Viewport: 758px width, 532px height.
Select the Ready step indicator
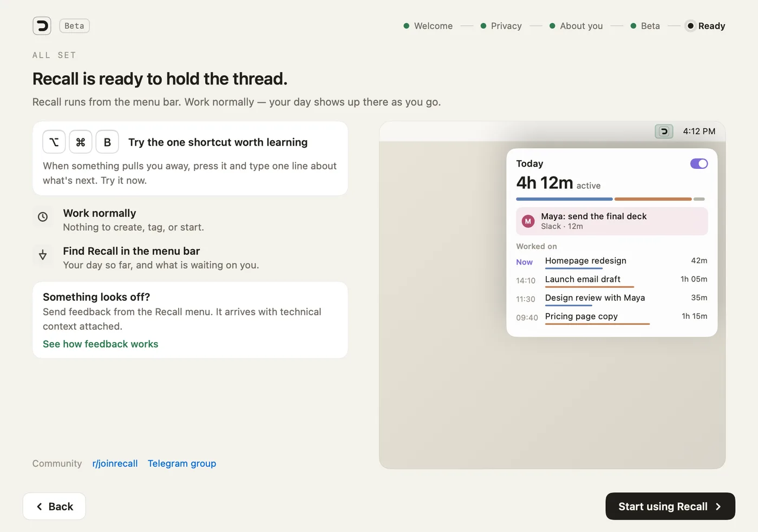705,26
